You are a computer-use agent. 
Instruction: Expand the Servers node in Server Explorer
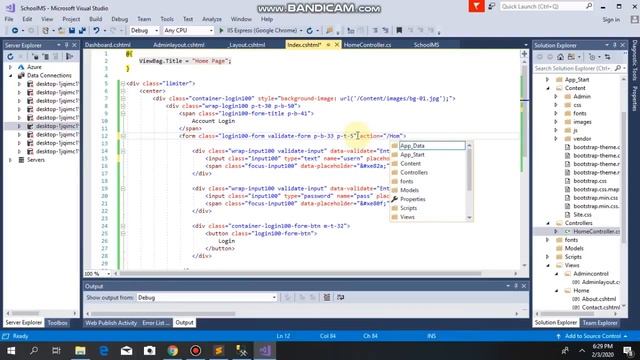[x=11, y=160]
